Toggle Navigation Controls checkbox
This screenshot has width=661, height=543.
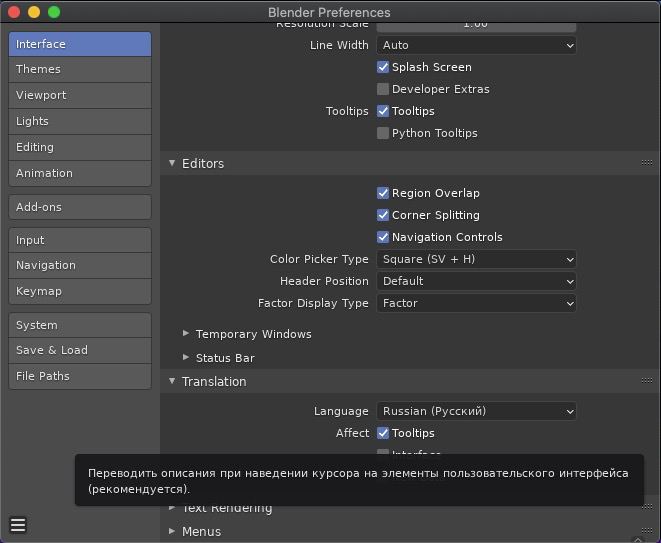coord(383,237)
